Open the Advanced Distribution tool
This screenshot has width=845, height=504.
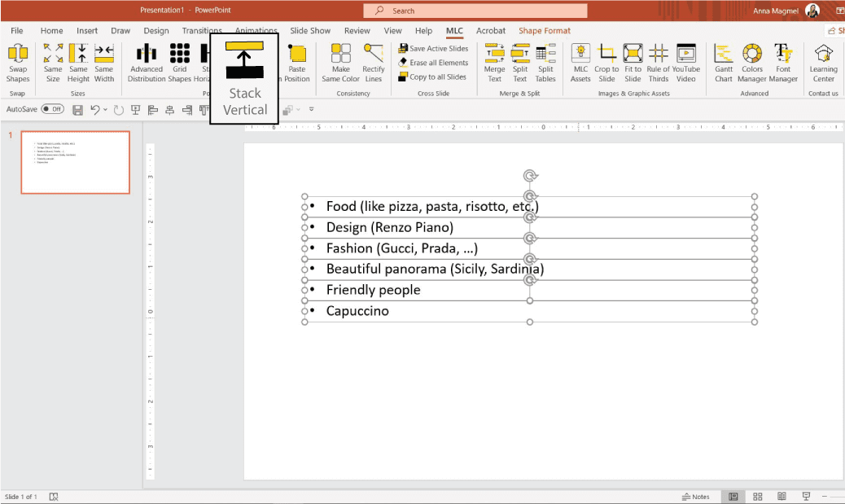(147, 61)
